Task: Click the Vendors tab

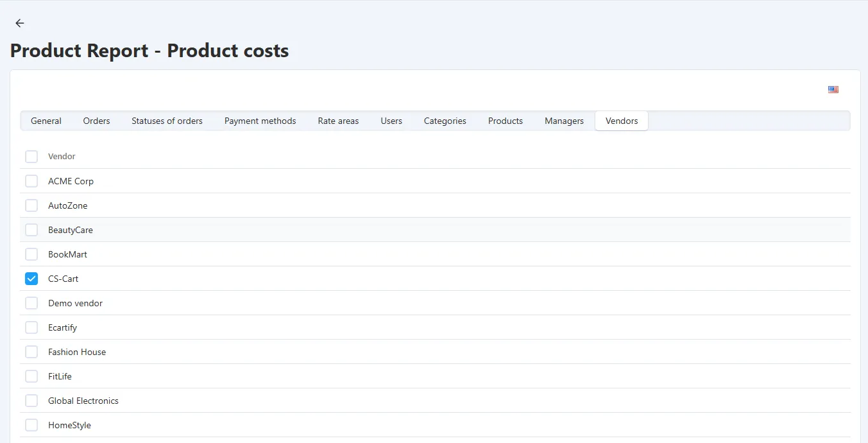Action: (622, 121)
